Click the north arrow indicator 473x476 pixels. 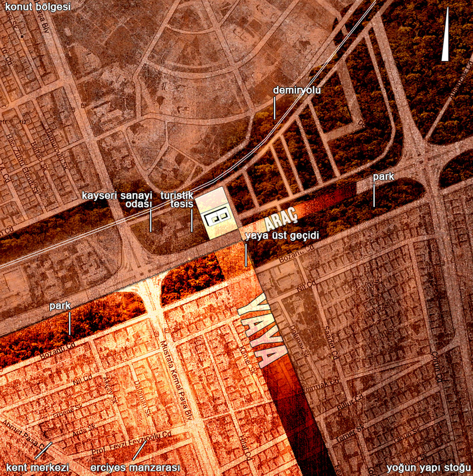tap(445, 35)
